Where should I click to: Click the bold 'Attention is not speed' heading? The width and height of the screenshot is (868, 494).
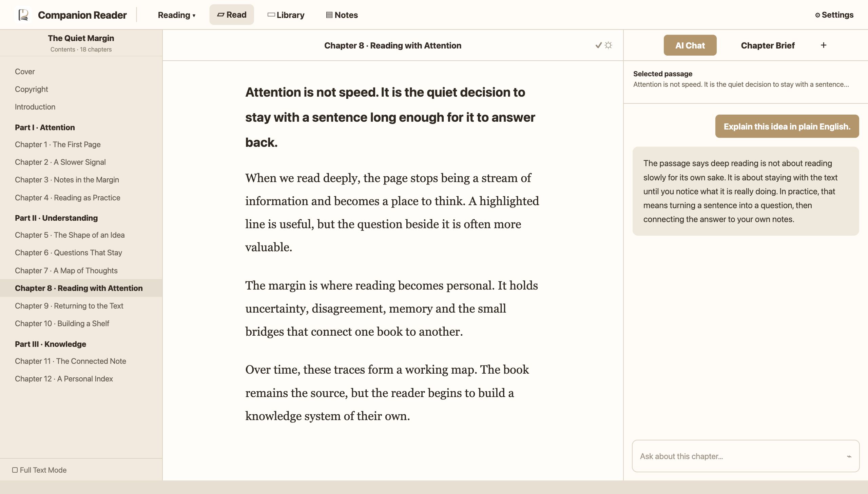coord(390,117)
